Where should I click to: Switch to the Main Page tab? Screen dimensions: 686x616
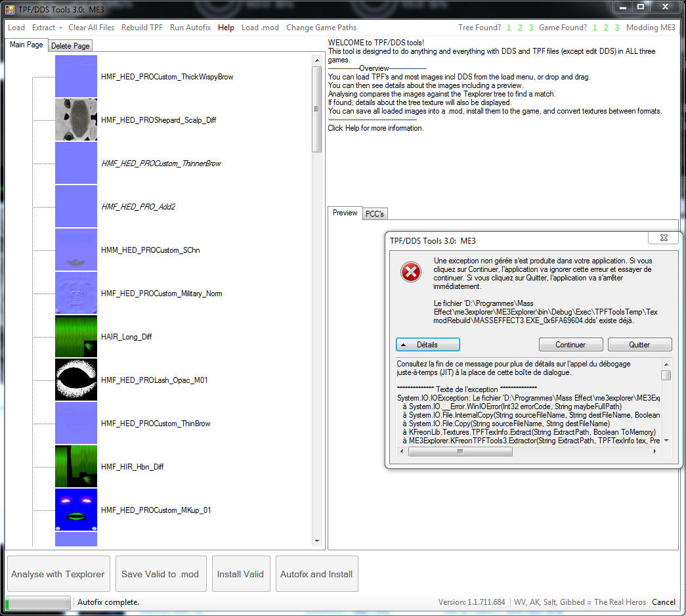pyautogui.click(x=26, y=45)
